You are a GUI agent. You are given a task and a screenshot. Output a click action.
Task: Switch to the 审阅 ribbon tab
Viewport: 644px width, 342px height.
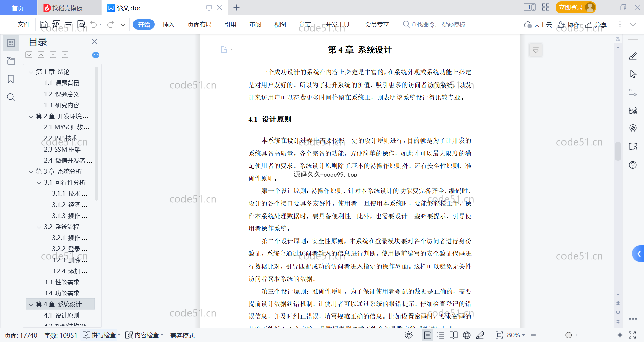point(255,24)
